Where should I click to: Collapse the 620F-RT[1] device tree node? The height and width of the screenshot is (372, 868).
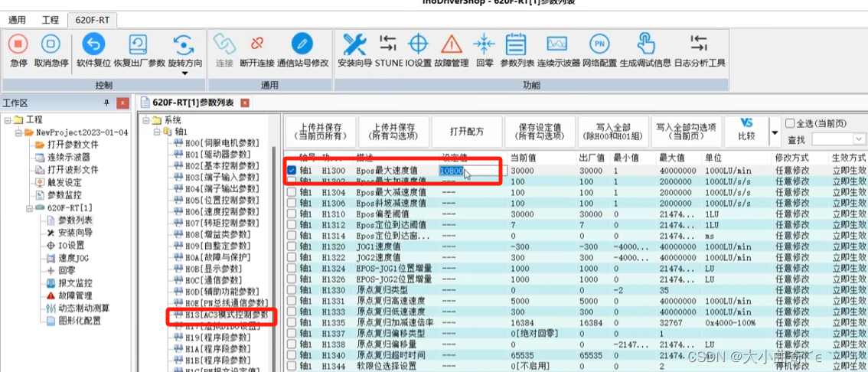tap(29, 207)
